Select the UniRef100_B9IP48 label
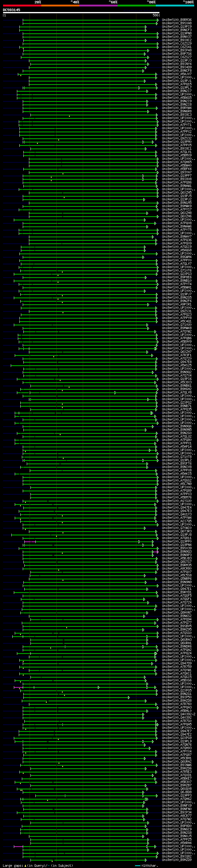Image resolution: width=197 pixels, height=868 pixels. [177, 50]
